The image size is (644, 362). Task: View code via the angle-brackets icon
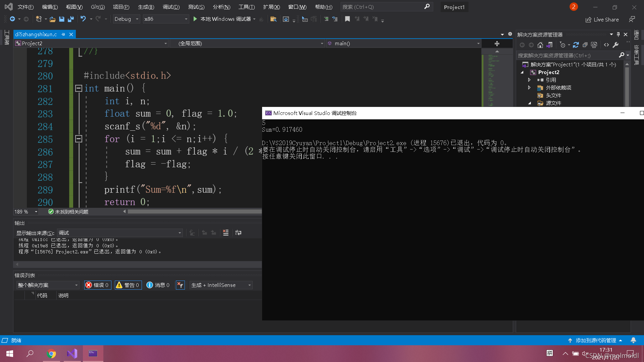point(606,45)
